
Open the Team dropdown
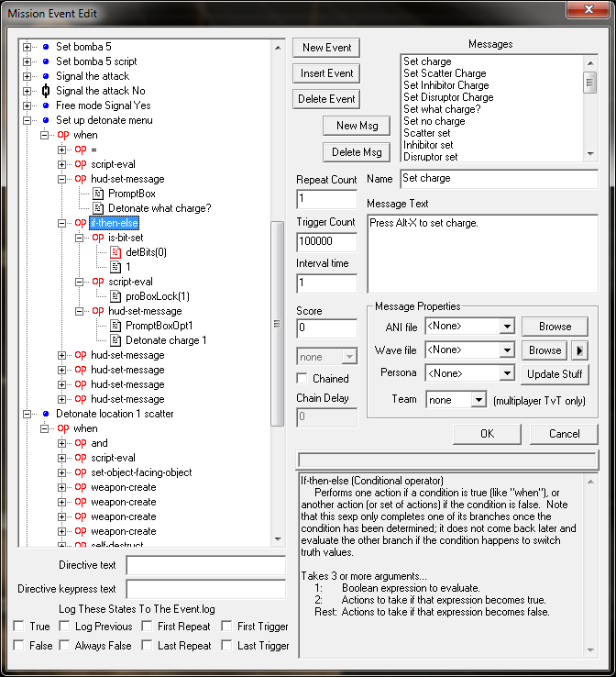(478, 400)
